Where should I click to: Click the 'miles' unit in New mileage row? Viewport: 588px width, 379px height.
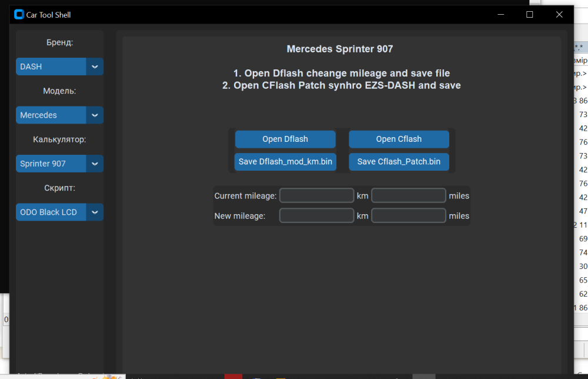pyautogui.click(x=459, y=216)
